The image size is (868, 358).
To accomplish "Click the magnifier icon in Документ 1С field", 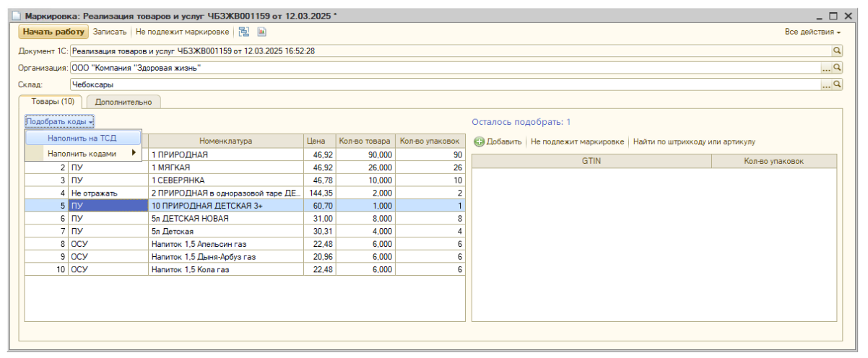I will (838, 51).
